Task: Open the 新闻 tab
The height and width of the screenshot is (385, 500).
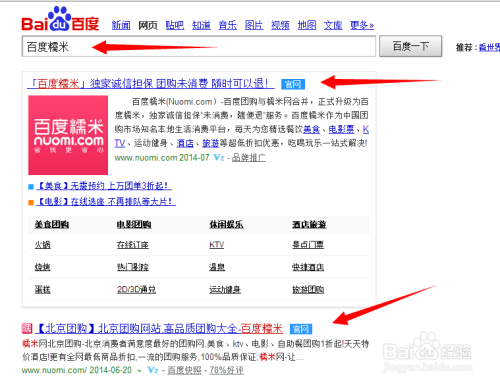Action: 121,25
